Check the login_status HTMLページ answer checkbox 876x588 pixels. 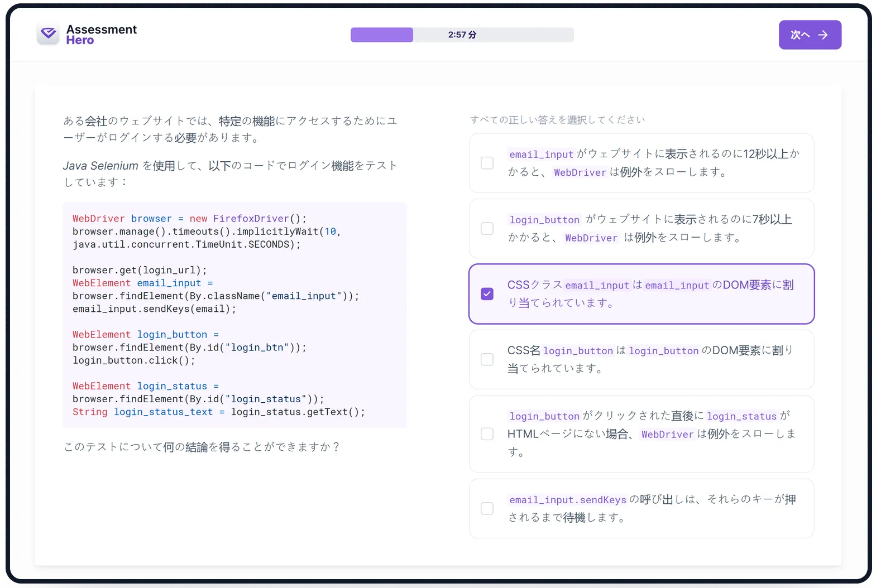tap(487, 434)
